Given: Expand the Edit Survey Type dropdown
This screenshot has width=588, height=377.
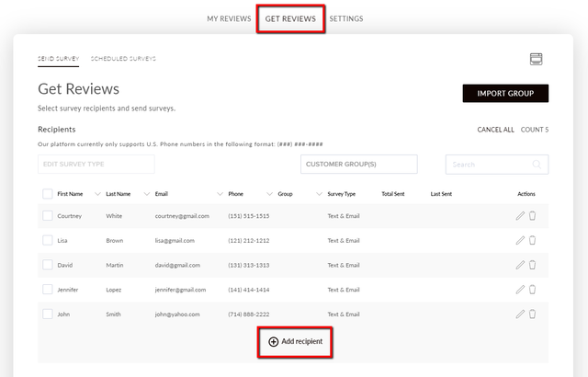Looking at the screenshot, I should click(x=96, y=165).
